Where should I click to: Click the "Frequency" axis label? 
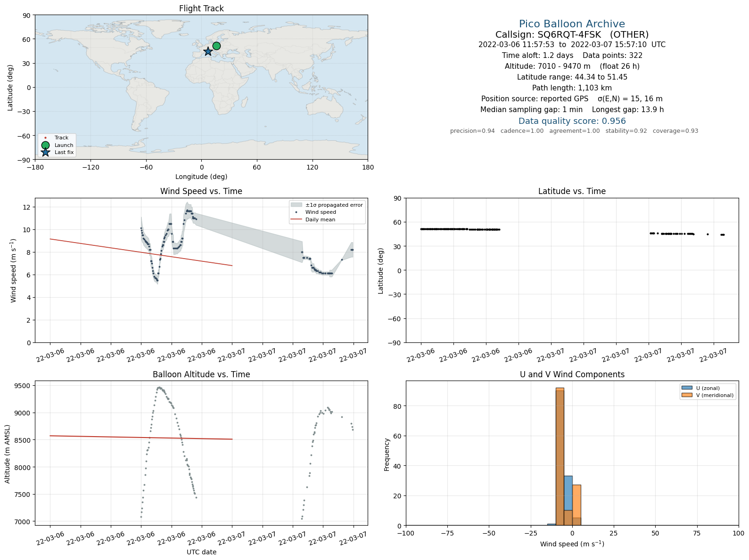pyautogui.click(x=387, y=454)
